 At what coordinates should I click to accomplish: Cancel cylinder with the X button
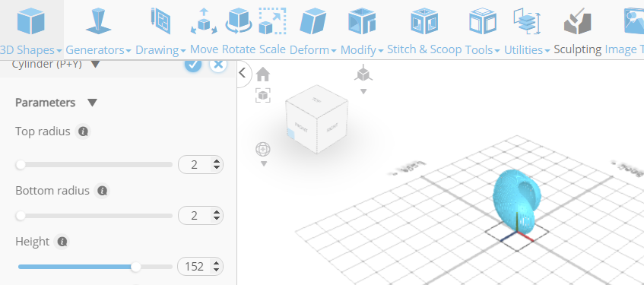[x=218, y=64]
